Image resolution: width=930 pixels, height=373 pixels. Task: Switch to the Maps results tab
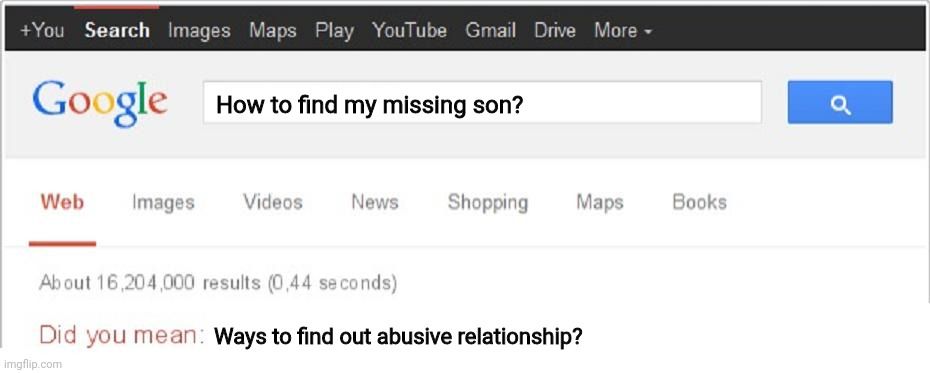pyautogui.click(x=600, y=202)
